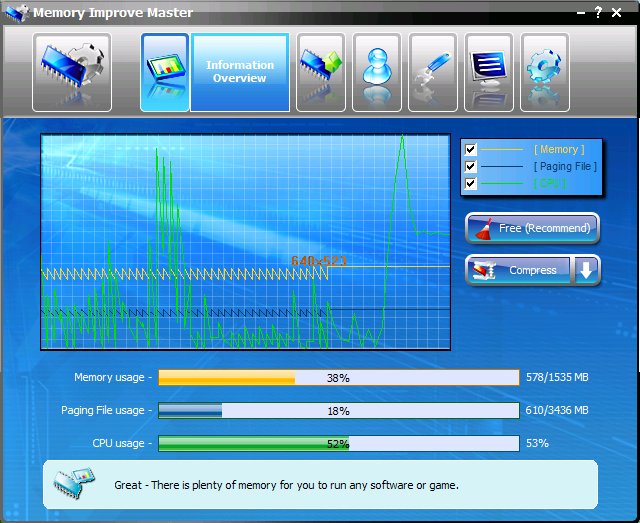Click the Paging File usage progress bar
This screenshot has width=640, height=523.
(x=339, y=411)
